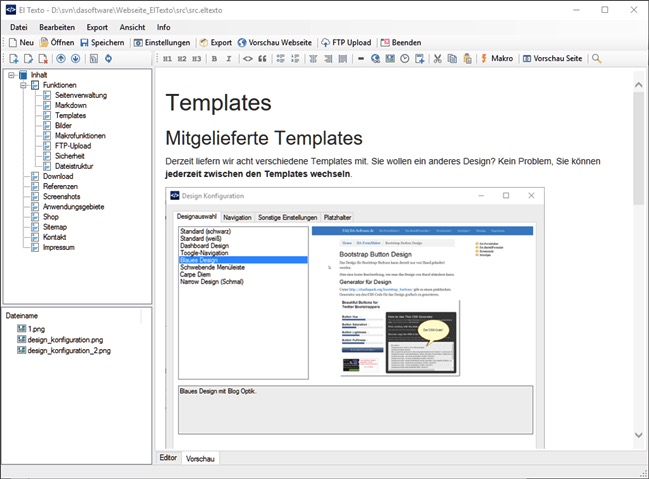This screenshot has width=649, height=479.
Task: Insert code with the angle brackets icon
Action: (248, 59)
